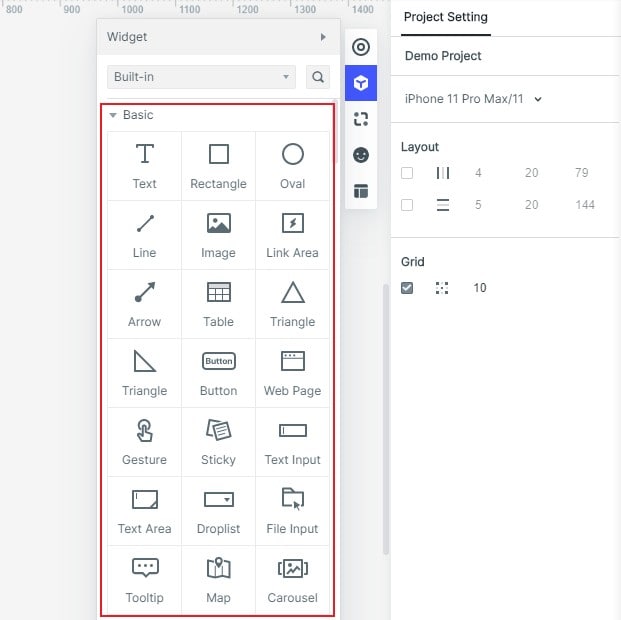Open the component brackets sidebar icon
The width and height of the screenshot is (621, 620).
(361, 119)
